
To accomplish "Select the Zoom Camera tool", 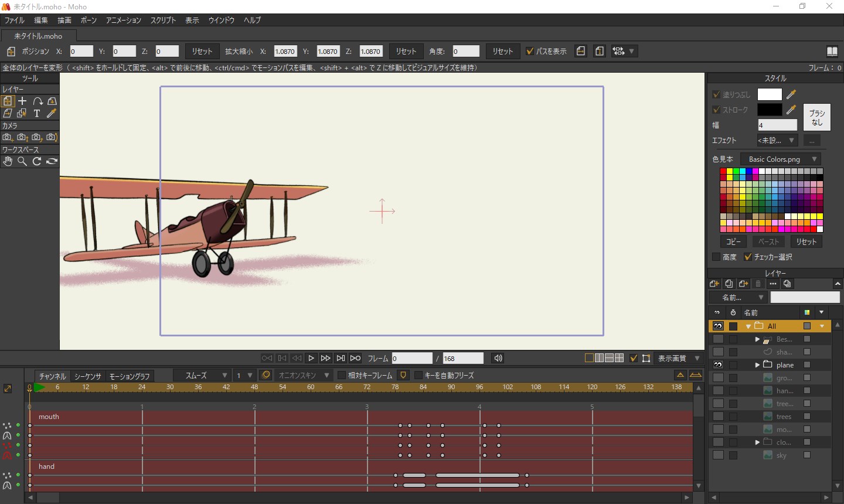I will tap(22, 137).
